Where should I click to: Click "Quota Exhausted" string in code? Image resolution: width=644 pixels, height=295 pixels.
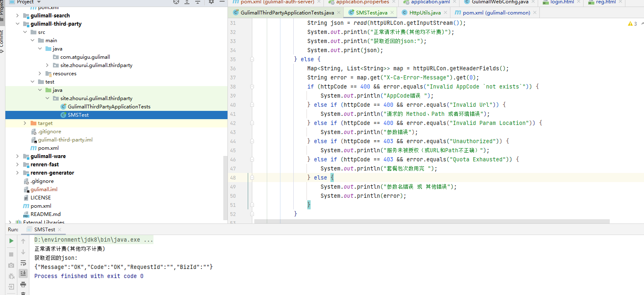[x=477, y=159]
